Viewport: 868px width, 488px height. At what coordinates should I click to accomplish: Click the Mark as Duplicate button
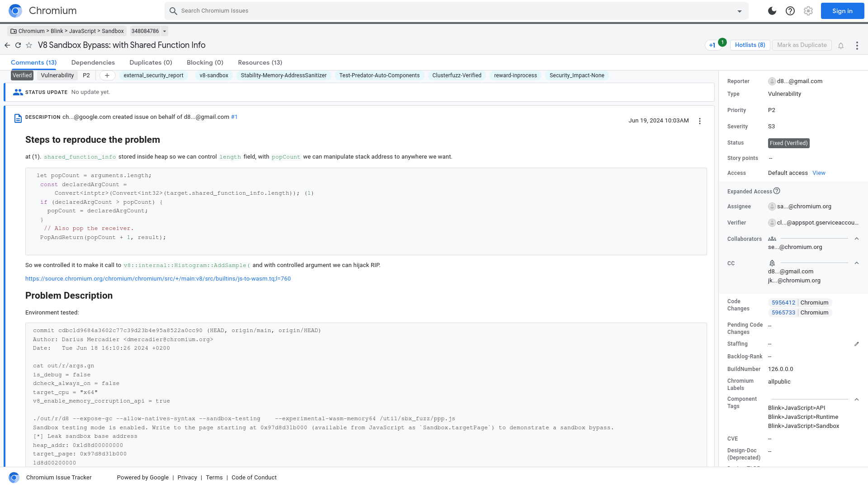pyautogui.click(x=801, y=45)
